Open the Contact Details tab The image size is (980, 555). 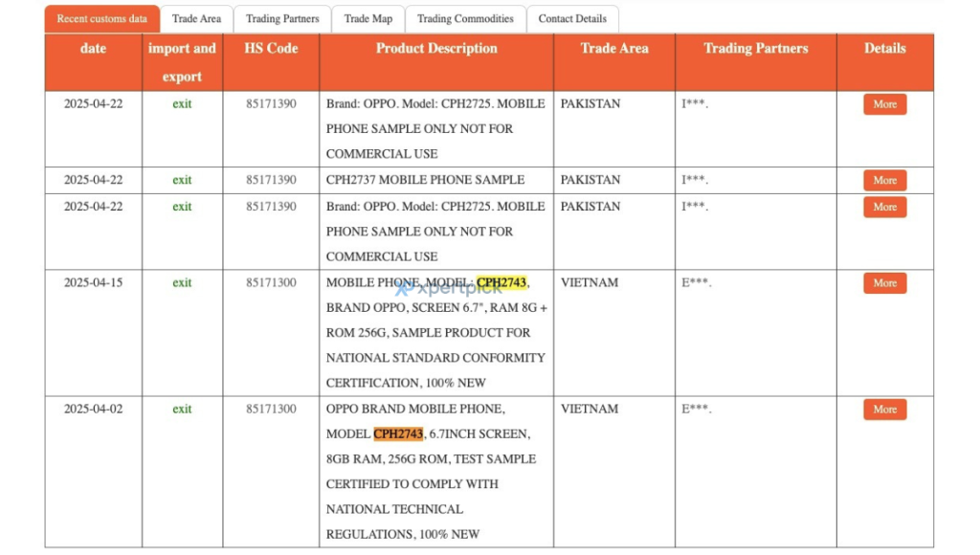(x=572, y=19)
